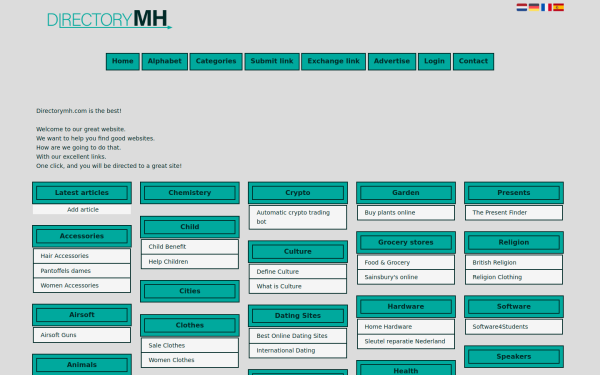Viewport: 600px width, 375px height.
Task: Open the Categories menu item
Action: 216,62
